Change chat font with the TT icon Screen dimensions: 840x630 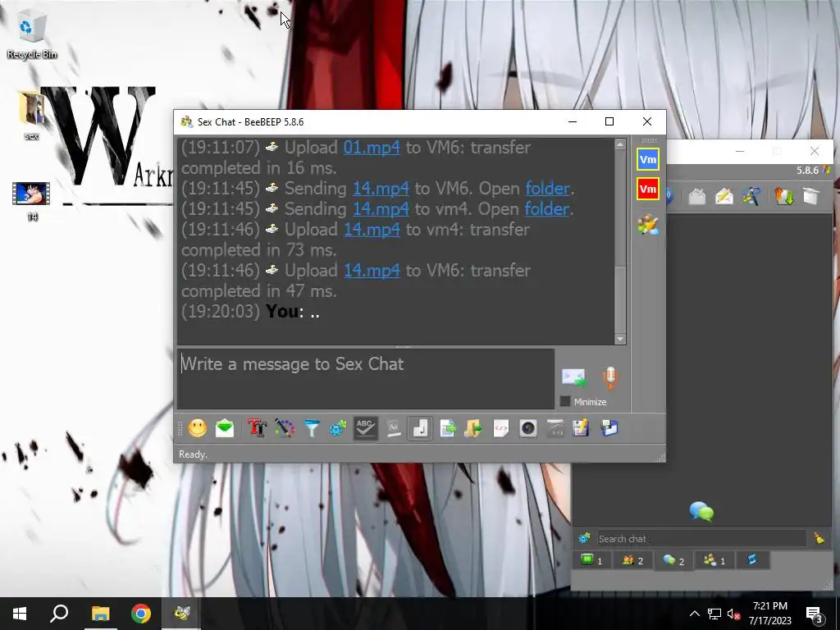(257, 428)
